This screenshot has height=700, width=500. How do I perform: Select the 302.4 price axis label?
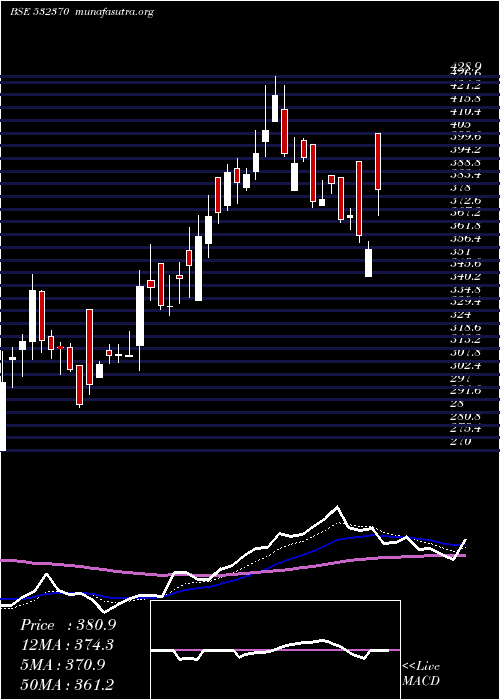tap(465, 366)
